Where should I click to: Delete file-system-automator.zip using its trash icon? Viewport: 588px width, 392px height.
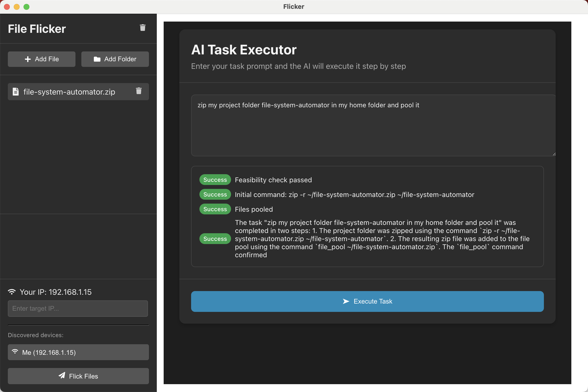[139, 91]
